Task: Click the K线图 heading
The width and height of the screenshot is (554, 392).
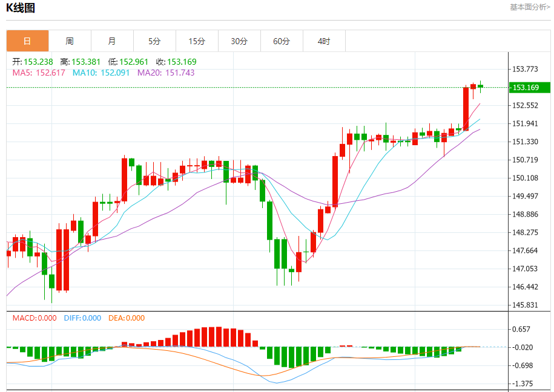Action: 21,8
